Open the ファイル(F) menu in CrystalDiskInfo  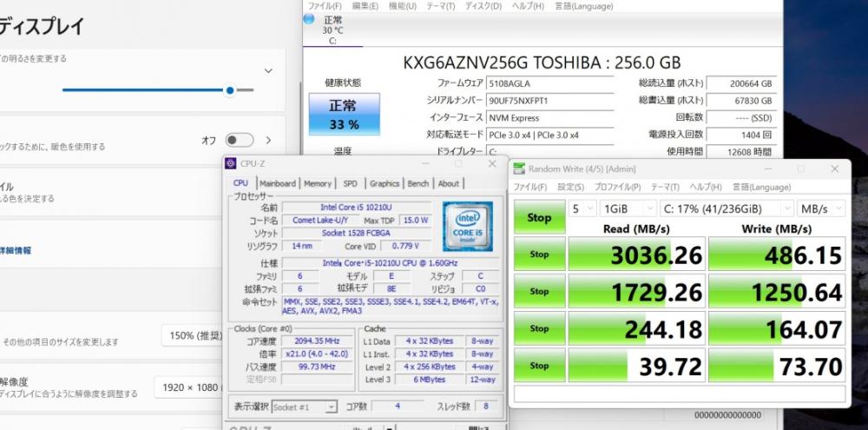point(325,6)
